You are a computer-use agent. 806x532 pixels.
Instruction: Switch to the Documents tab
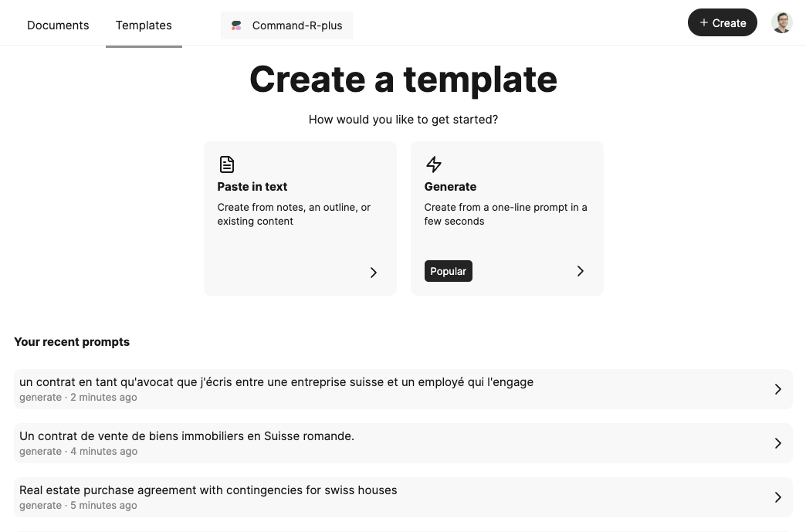point(58,25)
